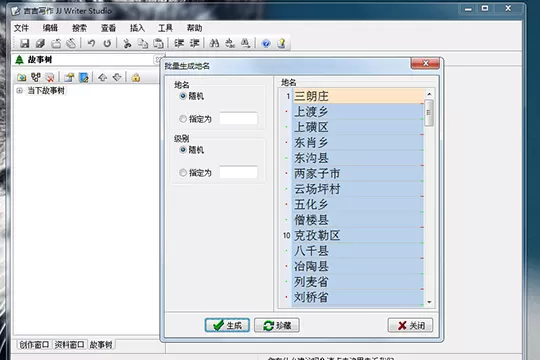Image resolution: width=540 pixels, height=360 pixels.
Task: Click the place-name list scrollbar thumb
Action: (x=429, y=113)
